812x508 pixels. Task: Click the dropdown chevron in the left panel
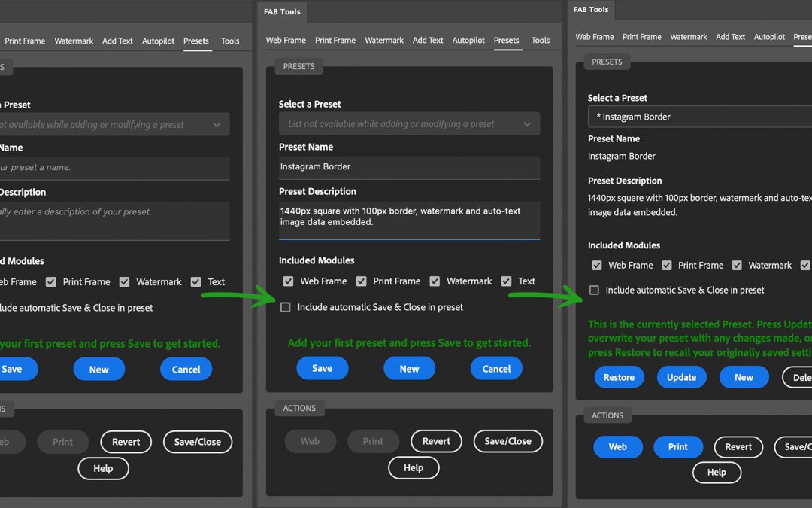click(x=217, y=125)
